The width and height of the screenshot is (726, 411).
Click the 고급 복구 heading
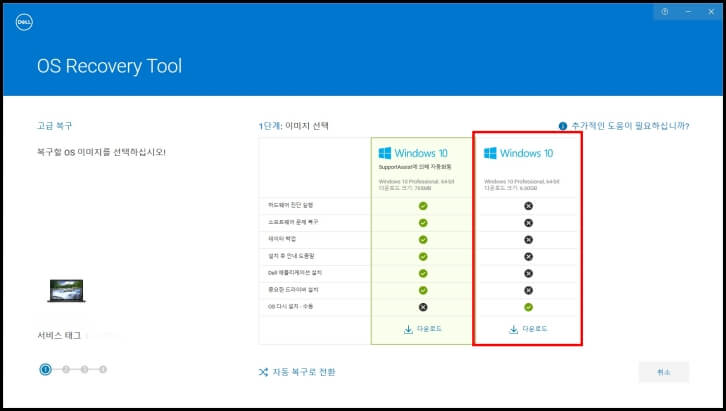55,126
